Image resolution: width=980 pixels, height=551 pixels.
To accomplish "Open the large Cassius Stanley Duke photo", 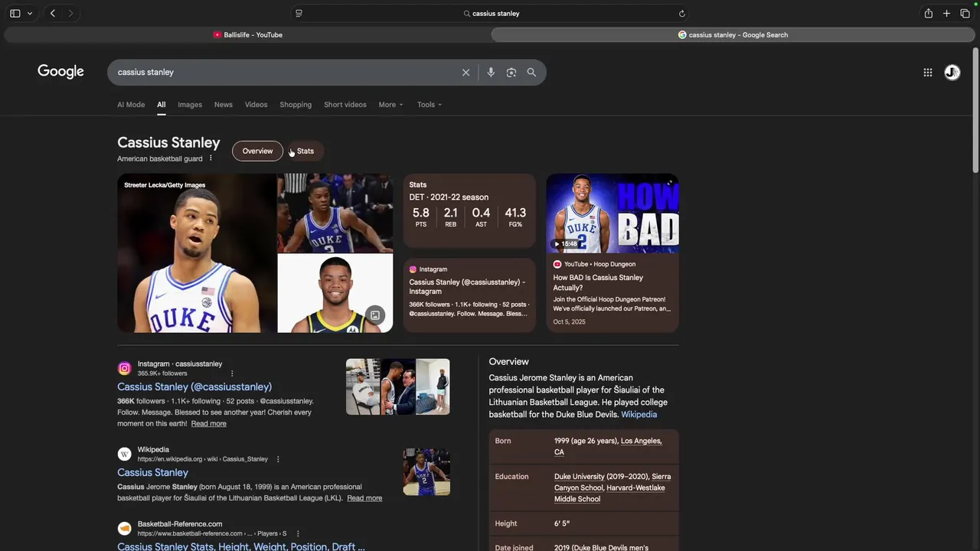I will coord(197,253).
